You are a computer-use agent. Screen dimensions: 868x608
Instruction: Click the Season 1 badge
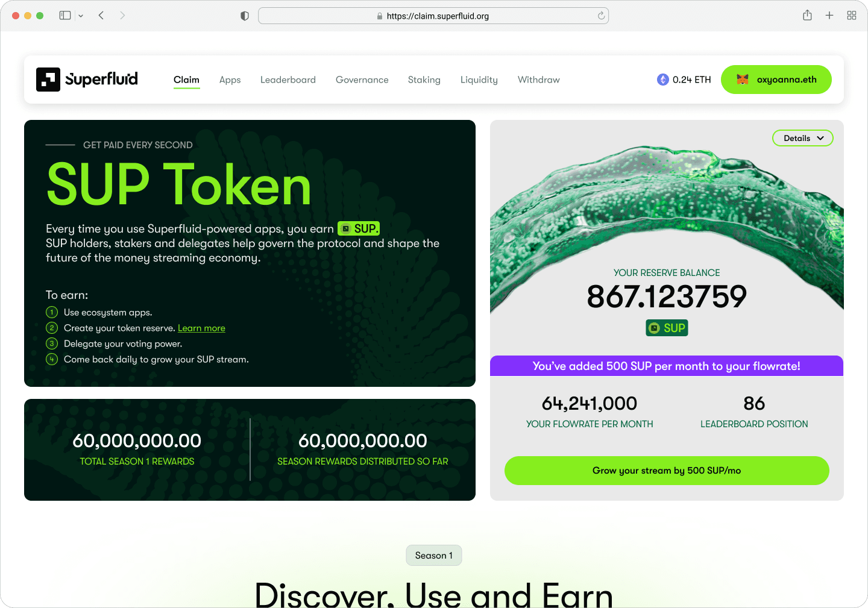434,556
